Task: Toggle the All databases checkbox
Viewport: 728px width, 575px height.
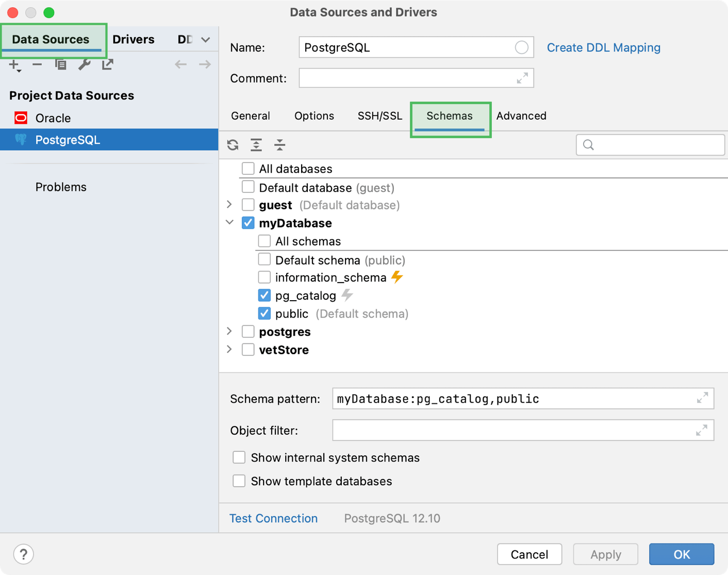Action: (248, 169)
